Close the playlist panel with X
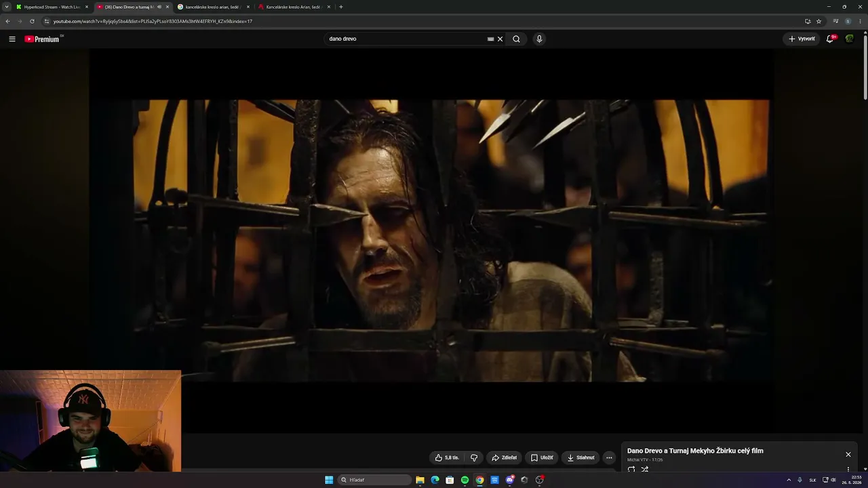 pyautogui.click(x=848, y=454)
